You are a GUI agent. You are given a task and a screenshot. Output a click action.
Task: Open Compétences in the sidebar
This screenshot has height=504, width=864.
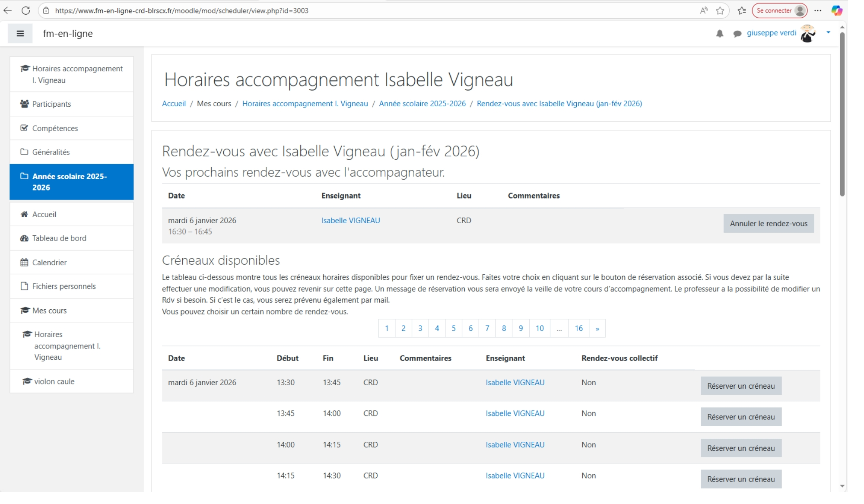(55, 128)
